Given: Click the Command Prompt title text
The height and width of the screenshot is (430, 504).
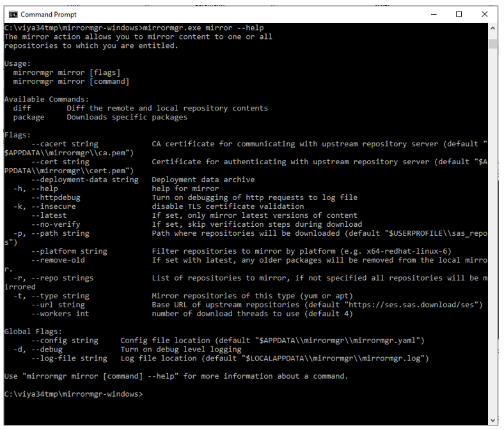Looking at the screenshot, I should coord(49,15).
